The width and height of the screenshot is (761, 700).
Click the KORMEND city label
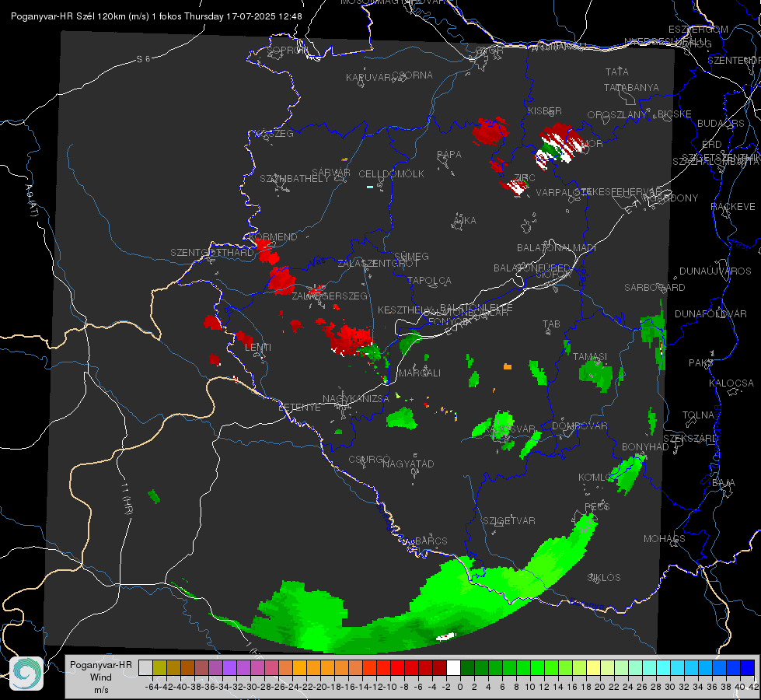(273, 236)
